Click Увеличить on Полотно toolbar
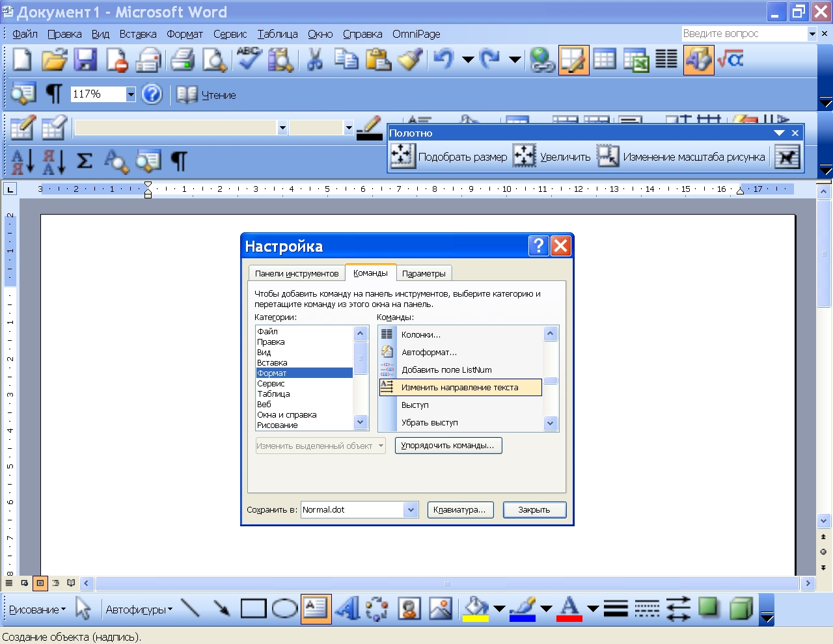This screenshot has width=833, height=644. (552, 157)
